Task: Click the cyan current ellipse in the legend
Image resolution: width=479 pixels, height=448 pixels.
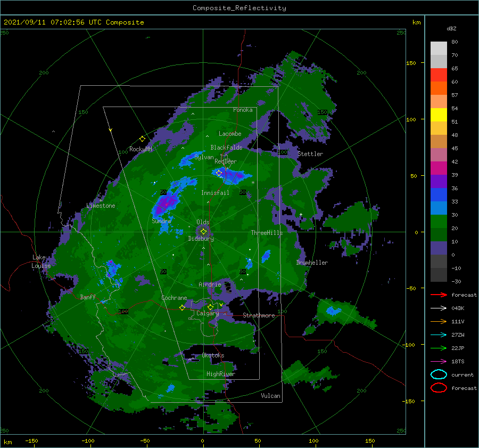Action: click(439, 374)
